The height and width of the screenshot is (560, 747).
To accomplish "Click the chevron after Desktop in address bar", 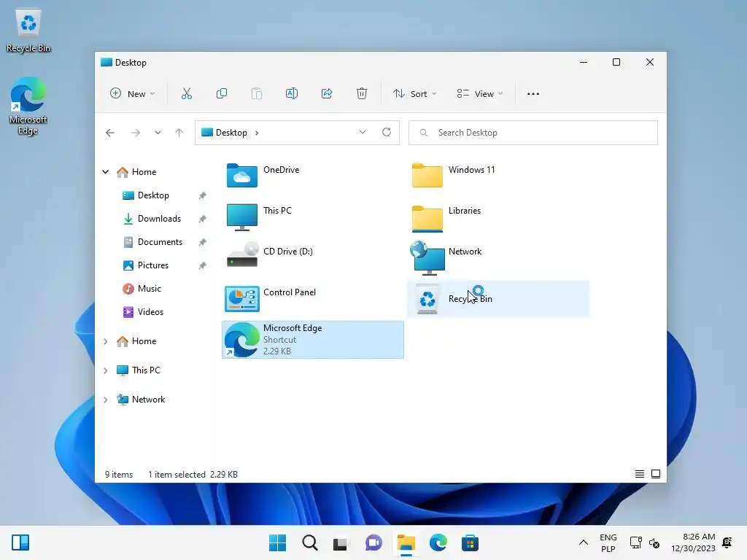I will [257, 133].
